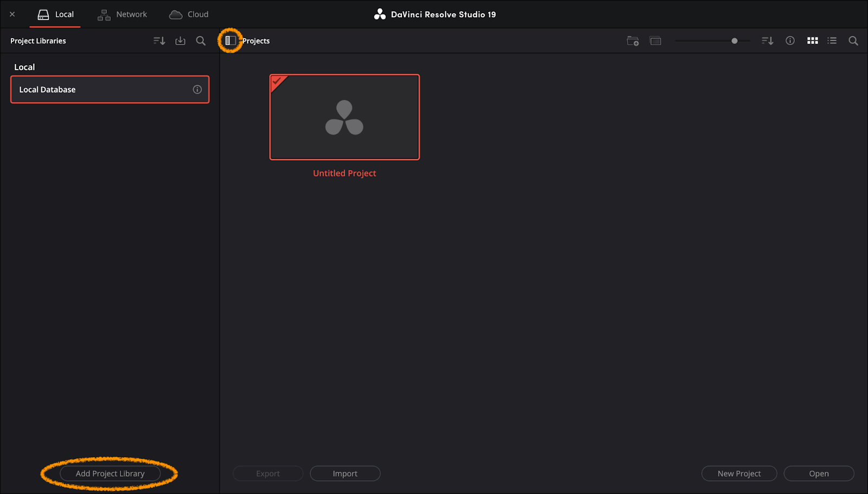Show project info icon in Projects toolbar
868x494 pixels.
coord(790,41)
